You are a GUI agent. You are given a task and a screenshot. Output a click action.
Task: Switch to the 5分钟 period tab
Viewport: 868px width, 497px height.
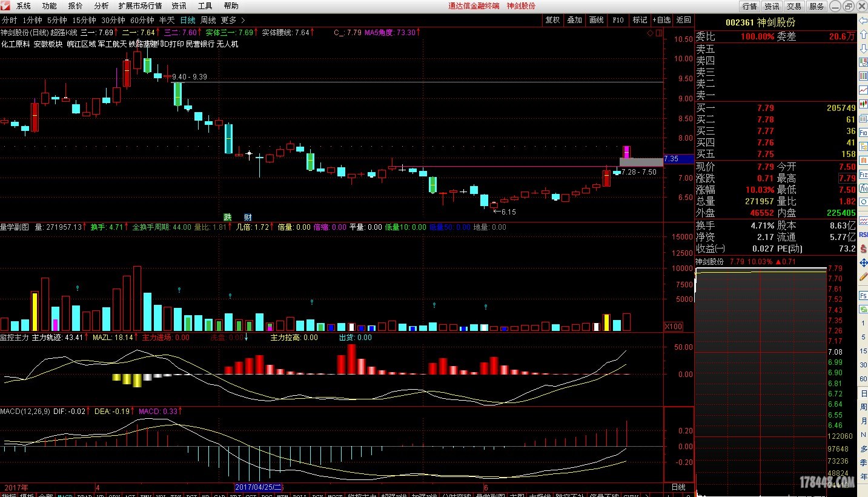tap(57, 20)
